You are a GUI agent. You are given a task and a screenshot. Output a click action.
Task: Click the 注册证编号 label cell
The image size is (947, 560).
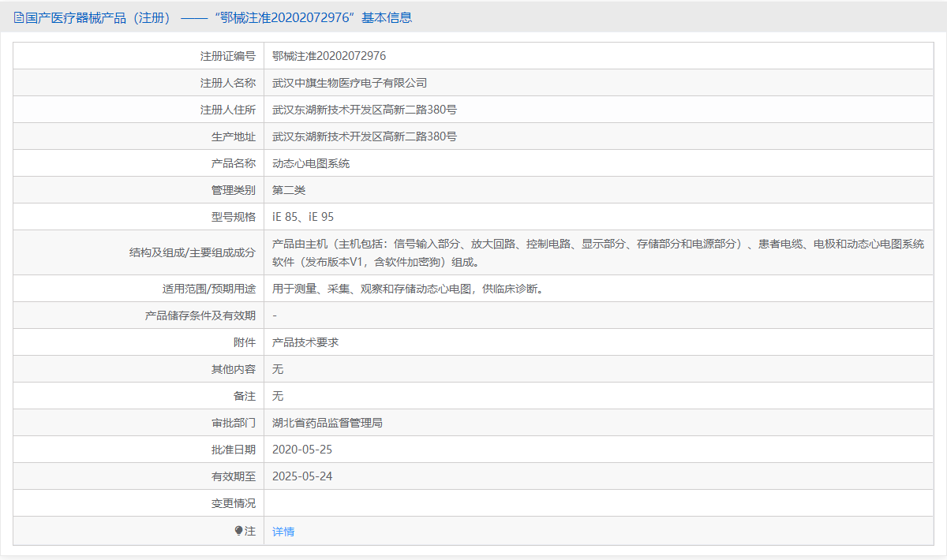[138, 56]
